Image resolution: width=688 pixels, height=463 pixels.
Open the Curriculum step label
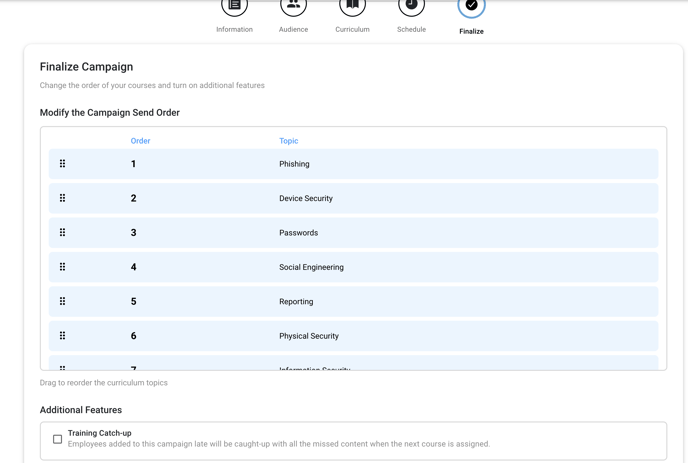tap(352, 29)
